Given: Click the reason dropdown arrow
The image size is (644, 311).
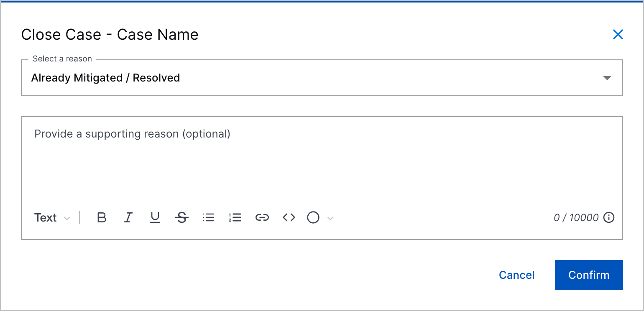Looking at the screenshot, I should tap(607, 78).
